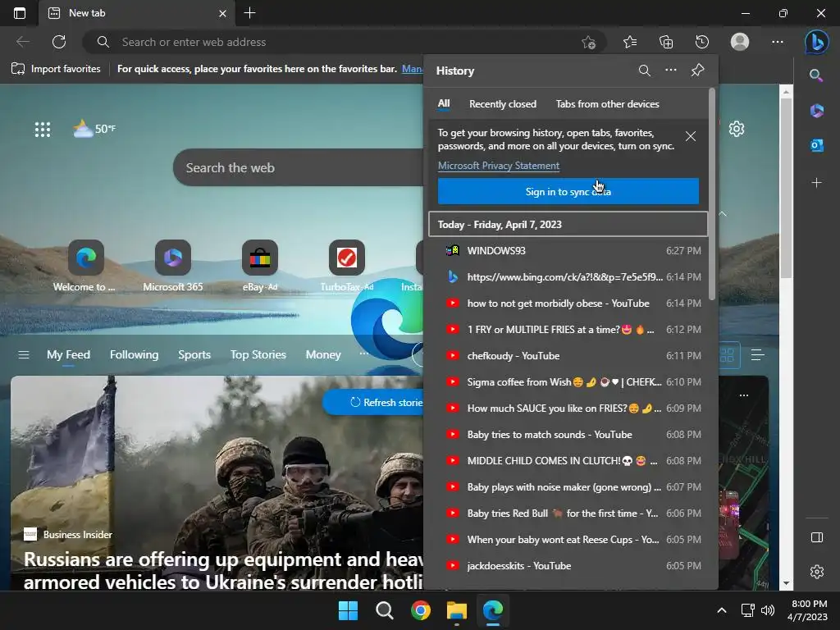
Task: Toggle the History clock icon in toolbar
Action: coord(702,42)
